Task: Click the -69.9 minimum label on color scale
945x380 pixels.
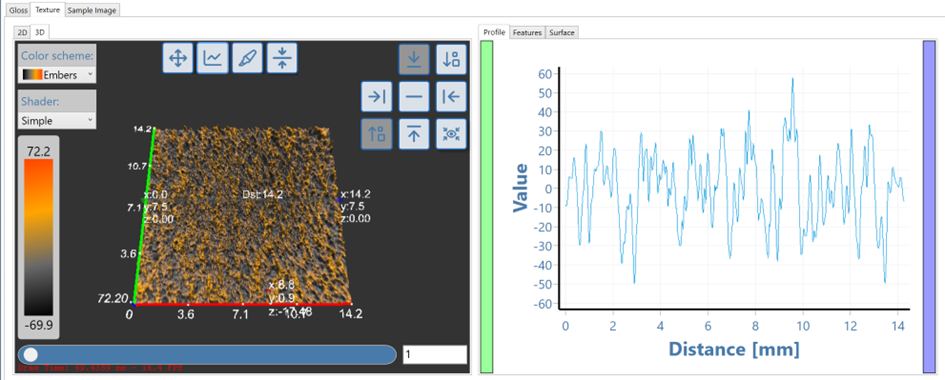Action: (x=39, y=327)
